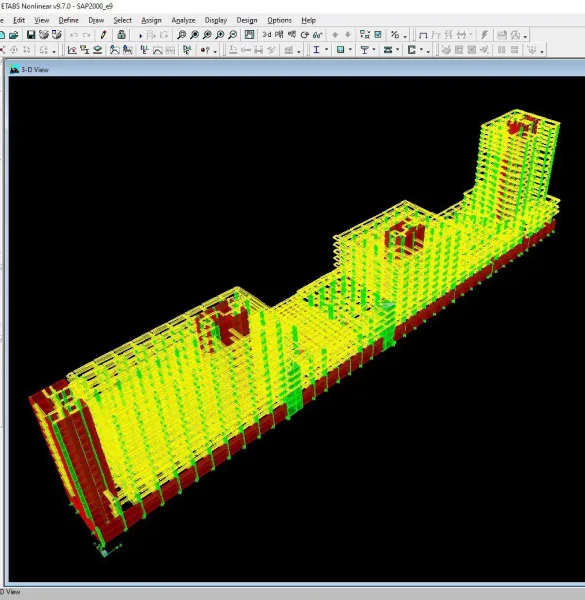
Task: Click the Print Graphics printer icon
Action: (x=44, y=35)
